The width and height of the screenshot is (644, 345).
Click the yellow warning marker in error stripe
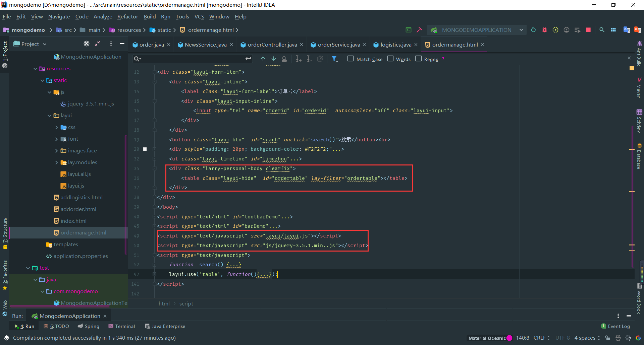(x=632, y=68)
